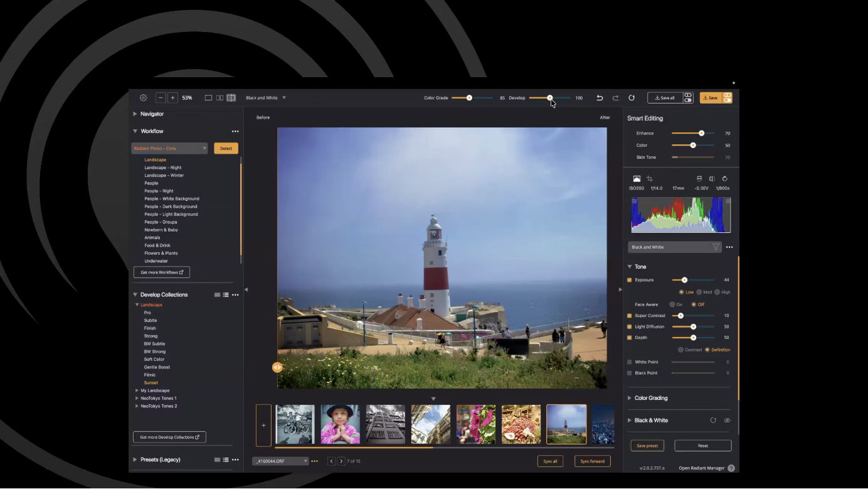
Task: Click the Detect button
Action: coord(226,149)
